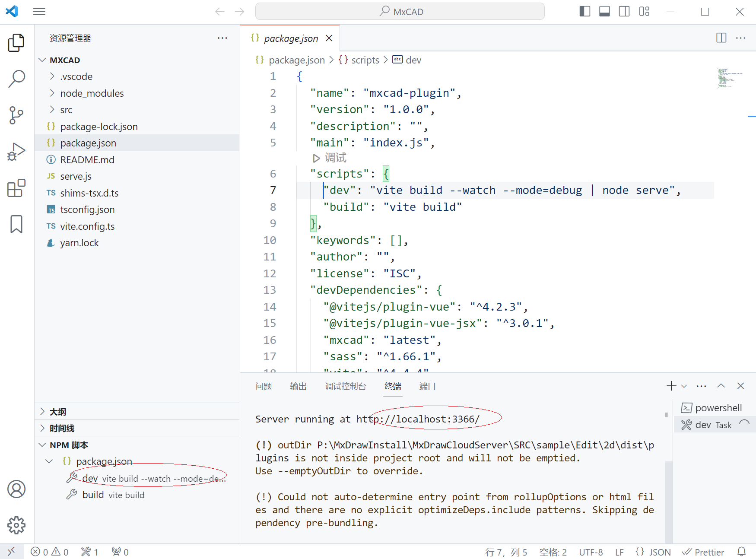The width and height of the screenshot is (756, 559).
Task: Open package-lock.json file
Action: click(137, 127)
